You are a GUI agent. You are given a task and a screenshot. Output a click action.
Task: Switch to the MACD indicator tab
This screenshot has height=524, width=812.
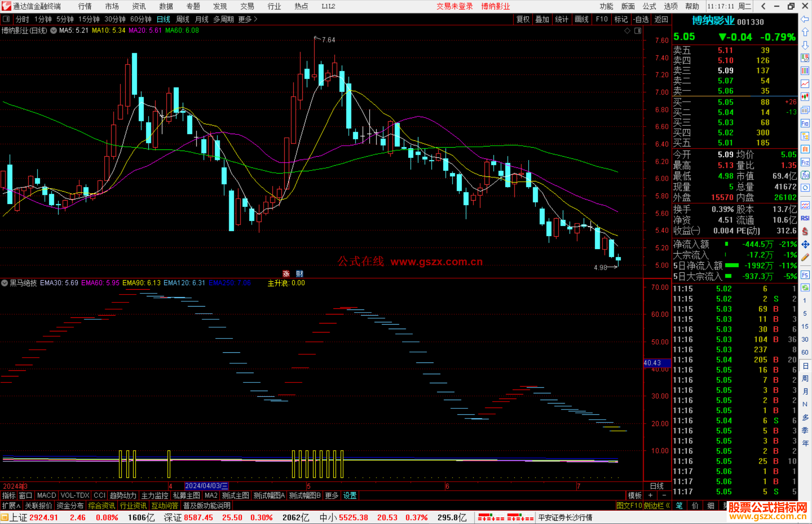pos(47,495)
